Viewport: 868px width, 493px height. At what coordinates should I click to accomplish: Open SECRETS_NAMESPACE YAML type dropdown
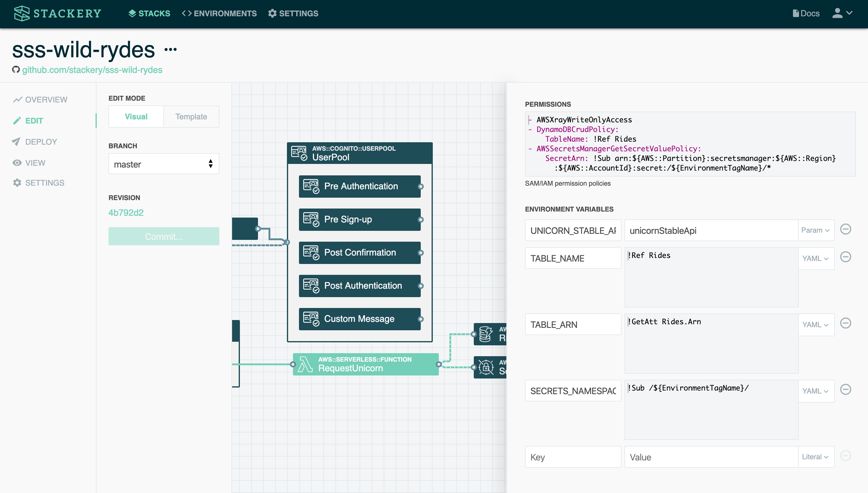click(x=816, y=391)
